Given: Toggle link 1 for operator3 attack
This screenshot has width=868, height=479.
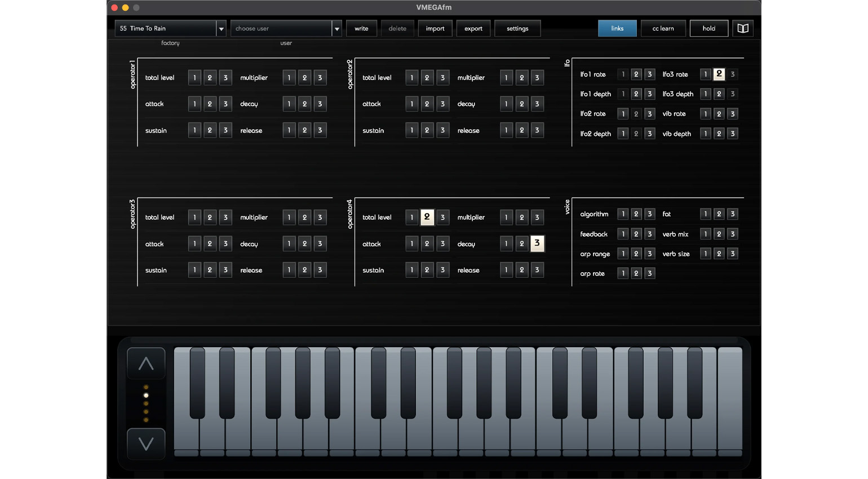Looking at the screenshot, I should click(x=194, y=243).
